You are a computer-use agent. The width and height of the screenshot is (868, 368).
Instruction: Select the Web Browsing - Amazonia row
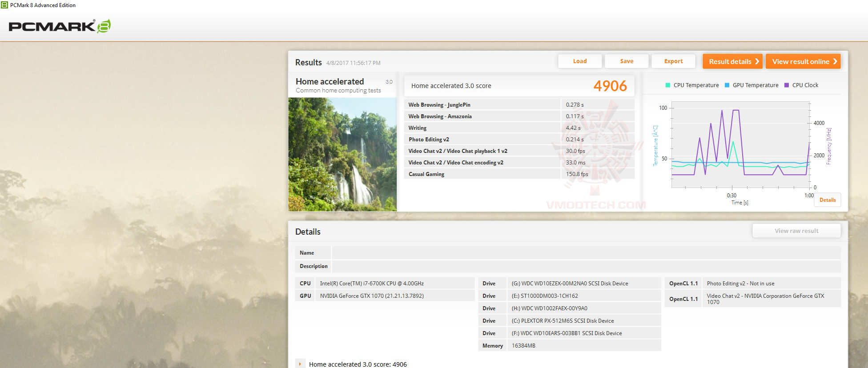click(519, 116)
